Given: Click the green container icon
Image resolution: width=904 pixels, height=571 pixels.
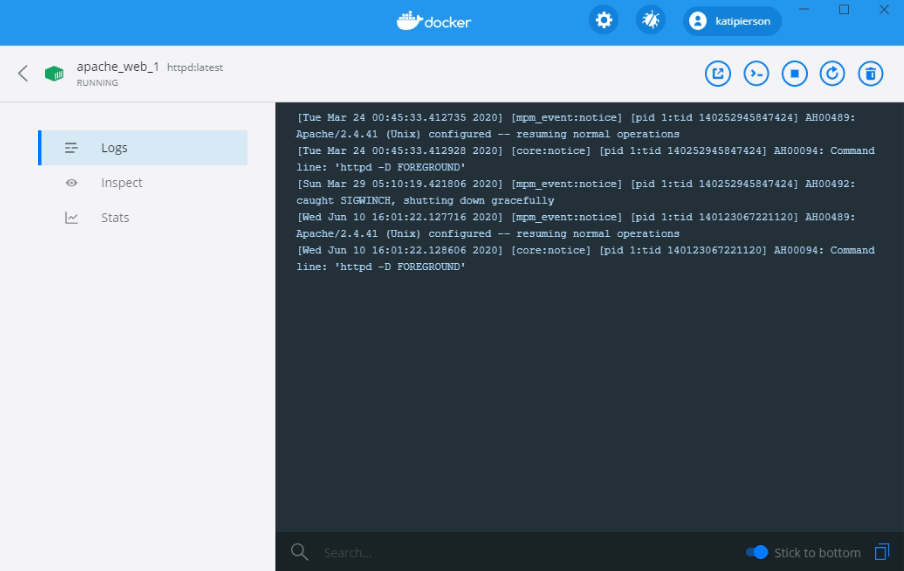Looking at the screenshot, I should coord(54,74).
